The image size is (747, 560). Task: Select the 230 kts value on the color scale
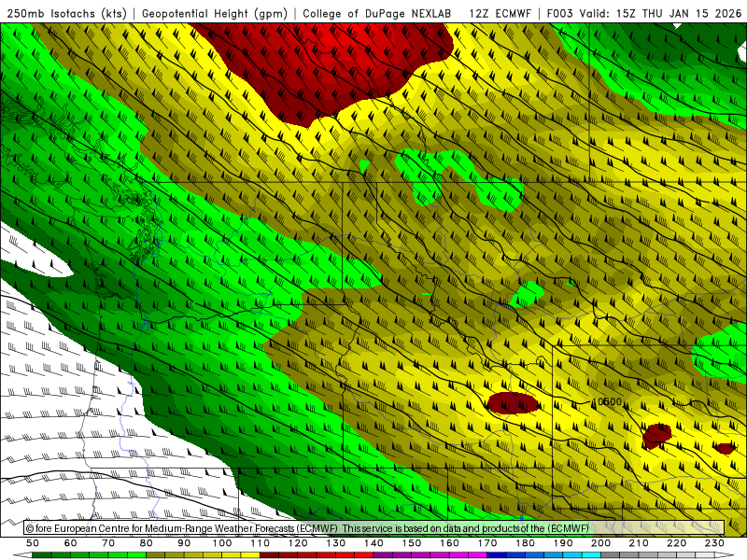[714, 543]
